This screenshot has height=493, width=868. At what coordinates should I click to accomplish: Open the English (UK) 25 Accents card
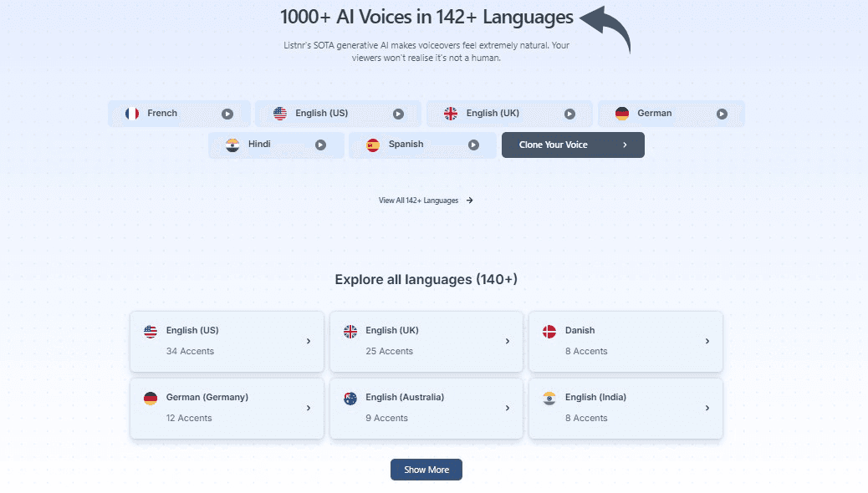point(426,342)
